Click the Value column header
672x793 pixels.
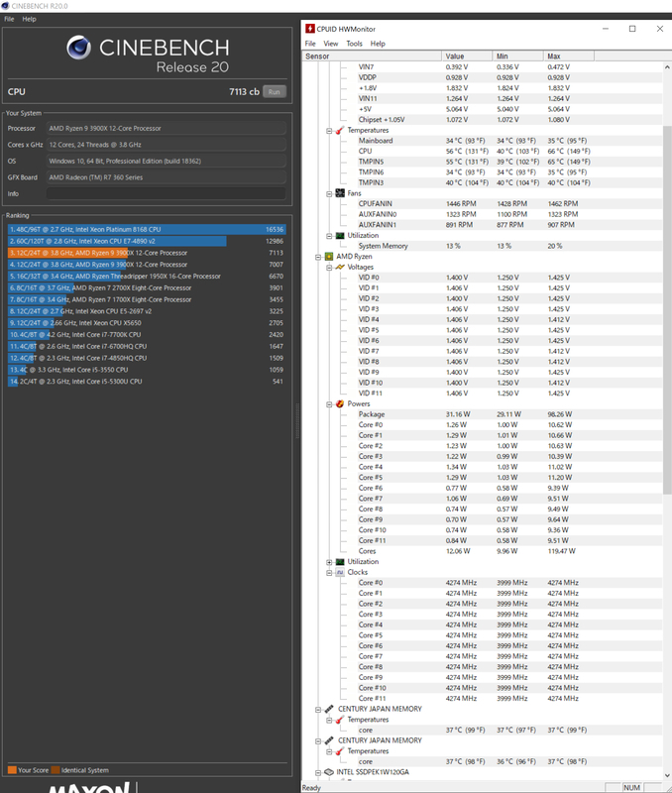click(x=467, y=57)
